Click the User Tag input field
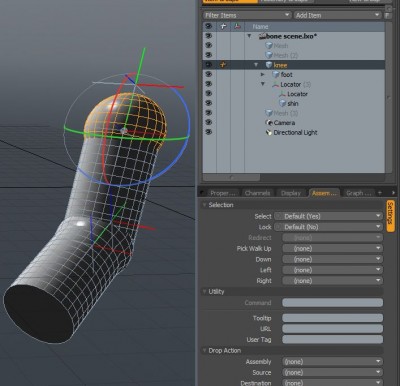Viewport: 400px width, 386px height. point(332,339)
